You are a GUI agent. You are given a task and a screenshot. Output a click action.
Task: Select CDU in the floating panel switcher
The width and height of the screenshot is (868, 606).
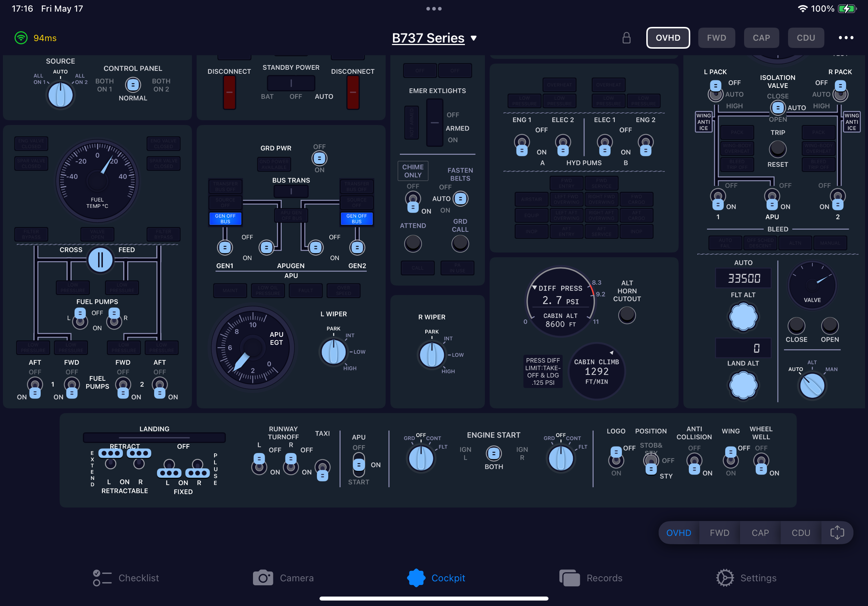[x=801, y=533]
